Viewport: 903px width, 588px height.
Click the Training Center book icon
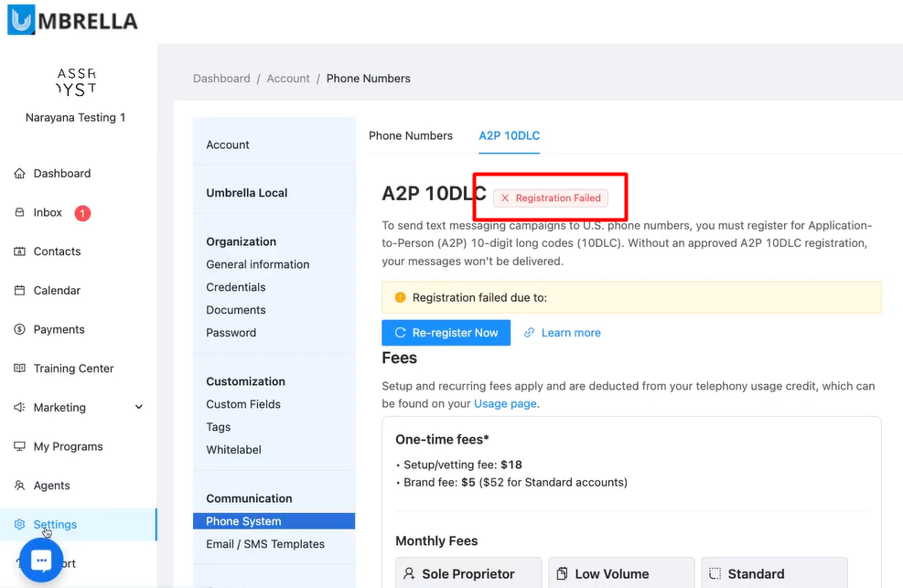20,369
